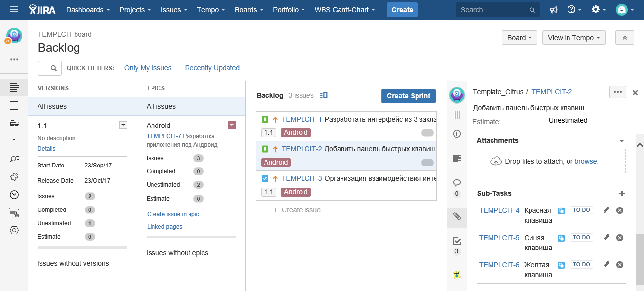Click browse link to attach files
The width and height of the screenshot is (644, 291).
point(586,161)
